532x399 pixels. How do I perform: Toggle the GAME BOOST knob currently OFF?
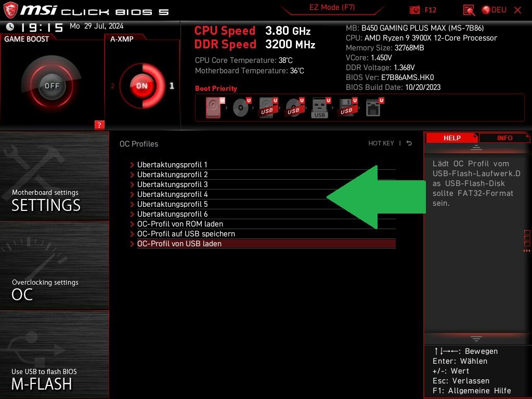(51, 86)
